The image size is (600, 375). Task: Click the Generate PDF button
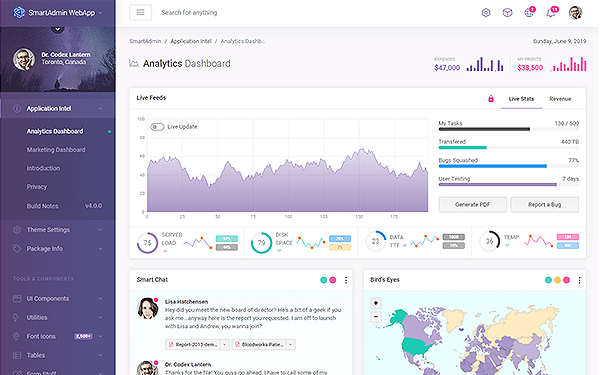tap(473, 205)
